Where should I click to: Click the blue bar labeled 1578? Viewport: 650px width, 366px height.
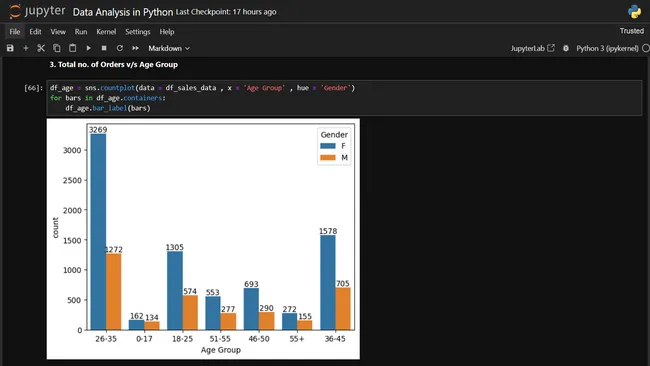coord(327,283)
